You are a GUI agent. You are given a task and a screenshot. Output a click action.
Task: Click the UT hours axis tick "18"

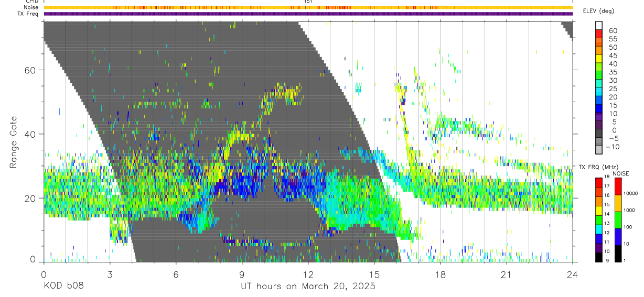point(441,274)
